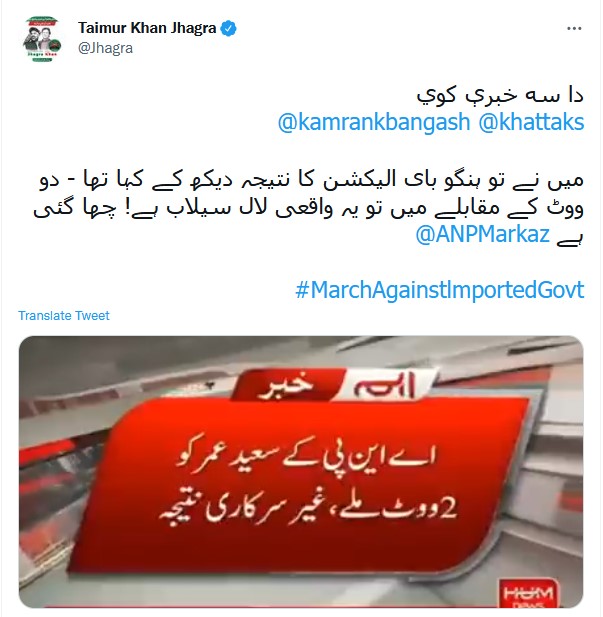Image resolution: width=603 pixels, height=617 pixels.
Task: Open the @khattaks mention
Action: tap(531, 122)
